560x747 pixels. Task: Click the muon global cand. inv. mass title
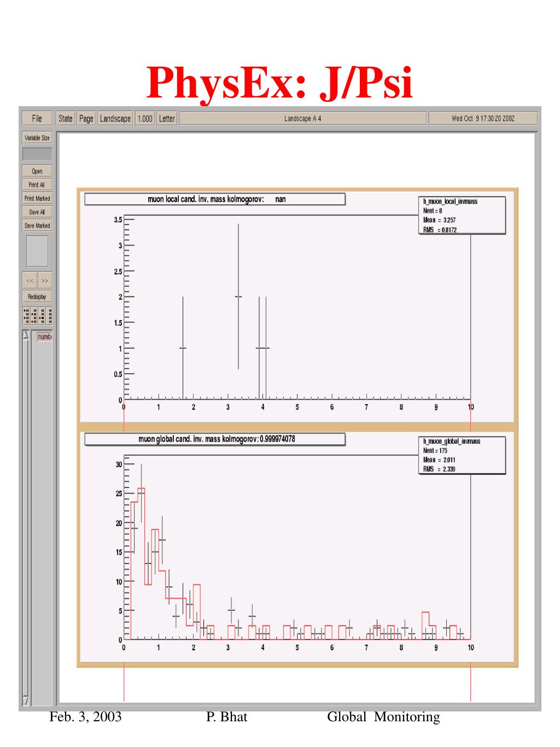(x=215, y=439)
